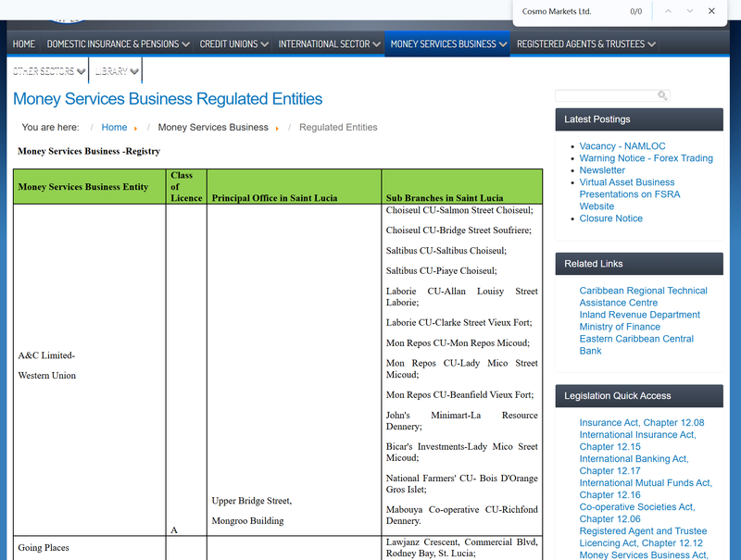Click 'Mongroo Building' address text
The width and height of the screenshot is (741, 560).
(247, 521)
